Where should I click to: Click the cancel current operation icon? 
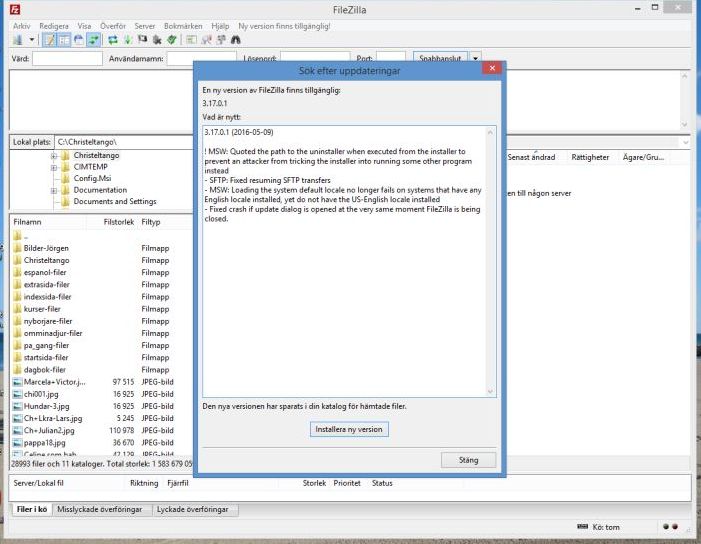click(x=143, y=40)
